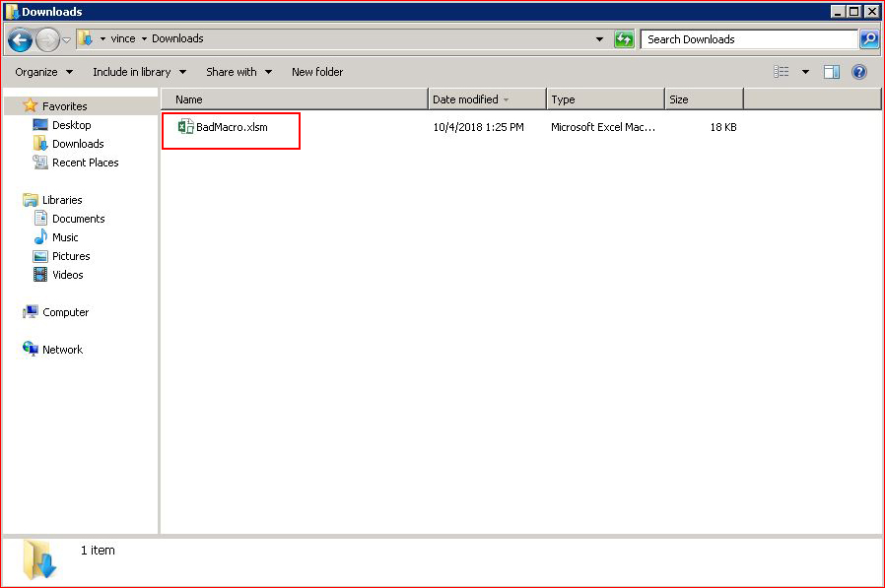This screenshot has width=885, height=588.
Task: Go back using the Back arrow button
Action: point(21,40)
